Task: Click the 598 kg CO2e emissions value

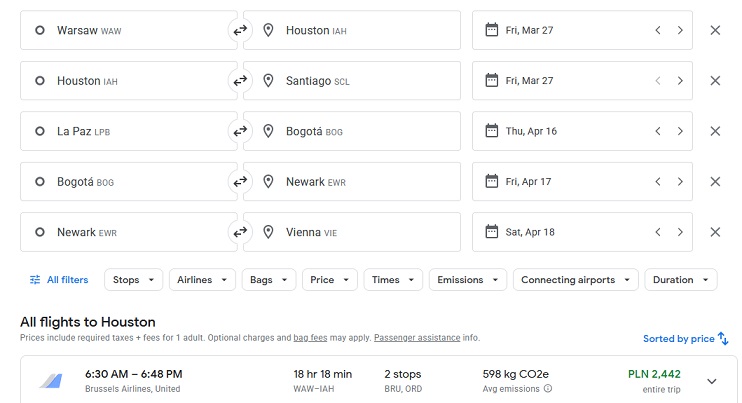Action: click(x=516, y=374)
